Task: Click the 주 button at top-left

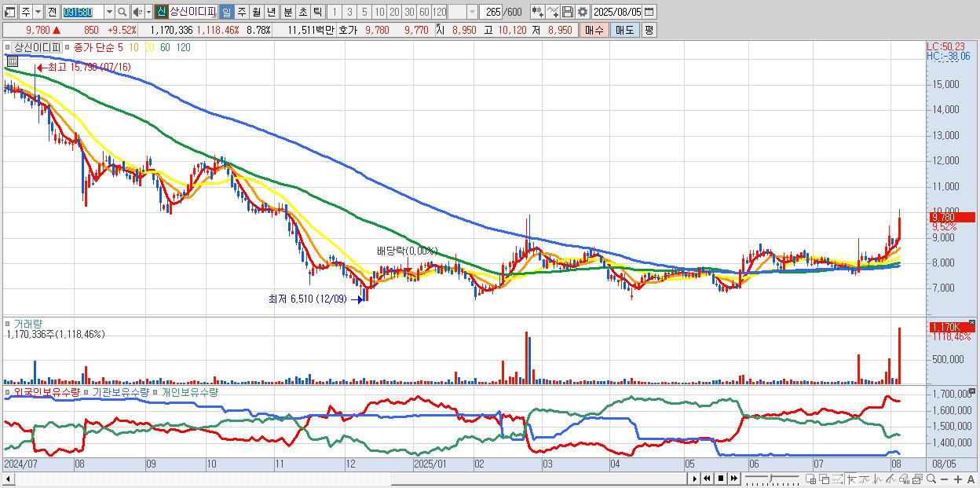Action: (x=25, y=12)
